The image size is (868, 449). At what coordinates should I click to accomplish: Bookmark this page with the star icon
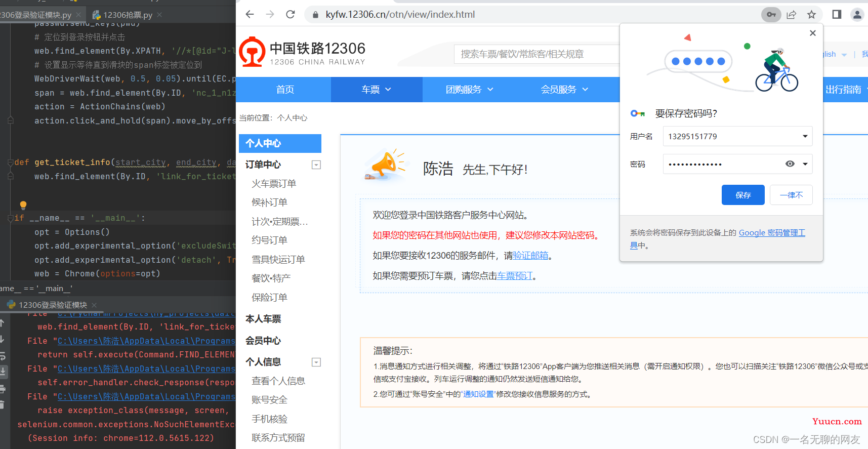coord(811,15)
